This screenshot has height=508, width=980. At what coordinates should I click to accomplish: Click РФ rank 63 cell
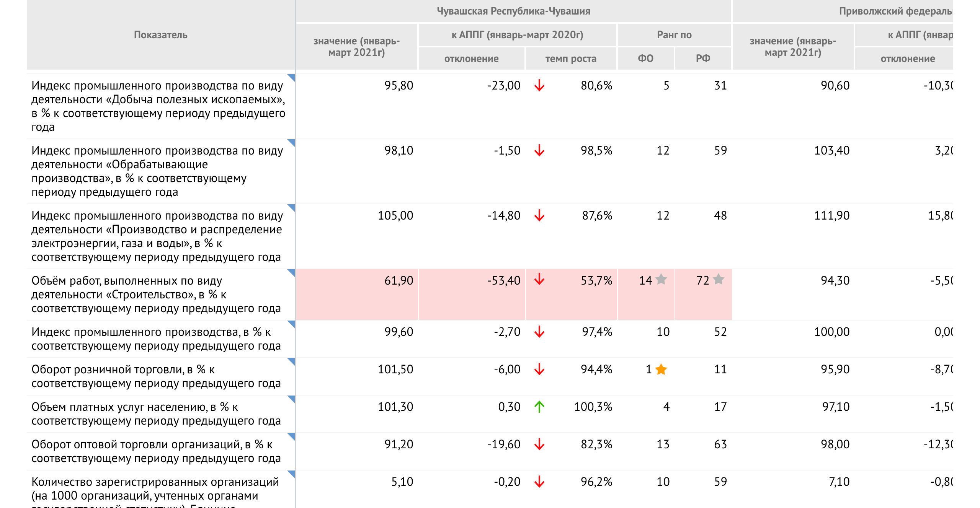click(703, 451)
